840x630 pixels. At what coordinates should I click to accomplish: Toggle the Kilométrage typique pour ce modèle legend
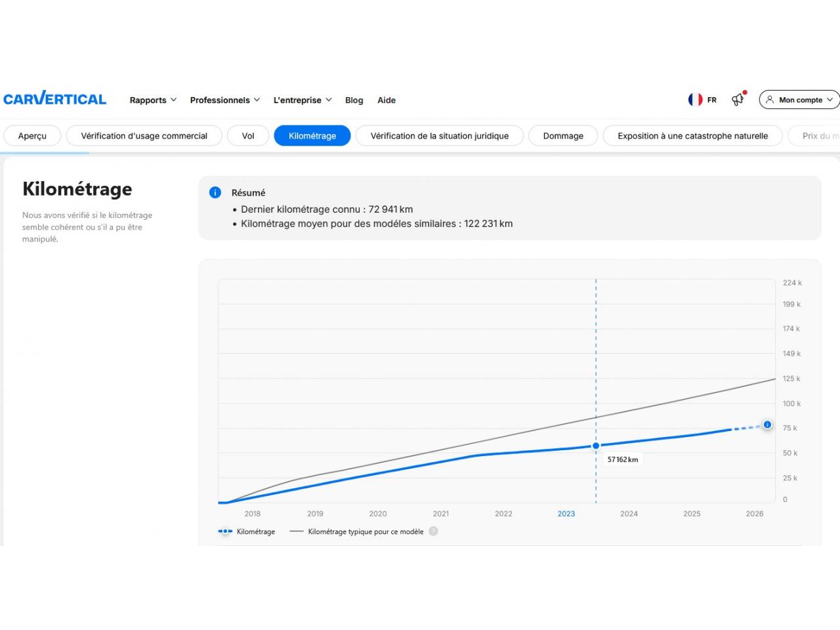357,532
